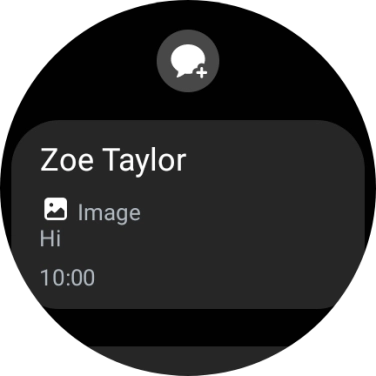
Task: Click the plus sign on chat bubble
Action: point(202,72)
